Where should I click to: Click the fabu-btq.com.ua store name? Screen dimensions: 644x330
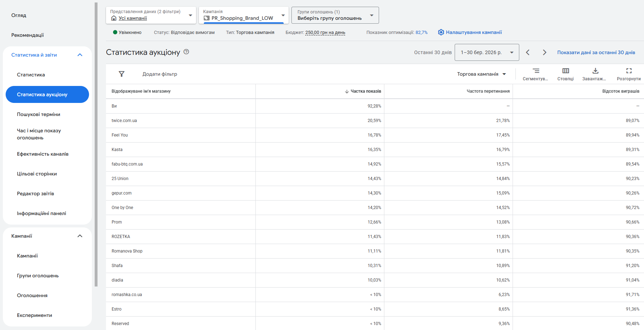click(127, 164)
